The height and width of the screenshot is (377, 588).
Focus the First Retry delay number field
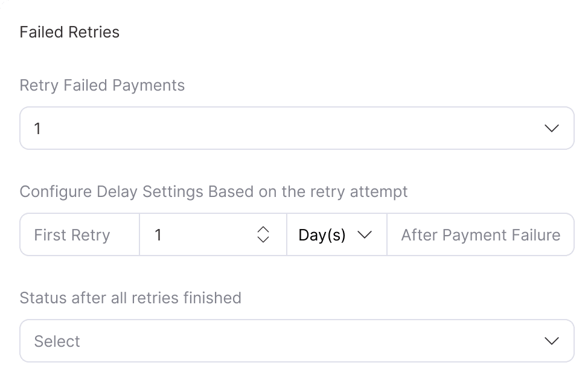(199, 234)
